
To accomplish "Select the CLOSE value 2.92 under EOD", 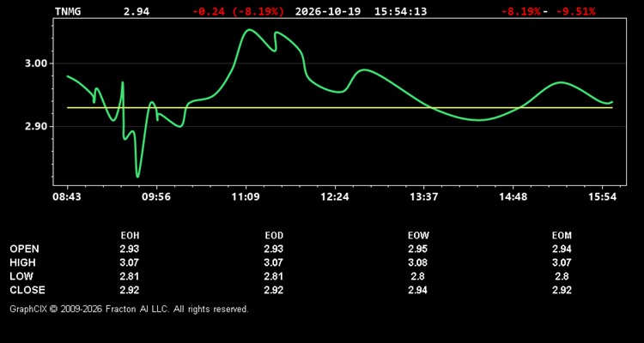I will pyautogui.click(x=274, y=290).
